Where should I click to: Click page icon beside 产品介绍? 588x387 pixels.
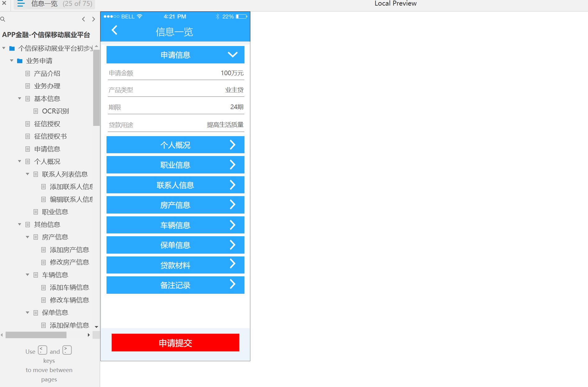(28, 74)
